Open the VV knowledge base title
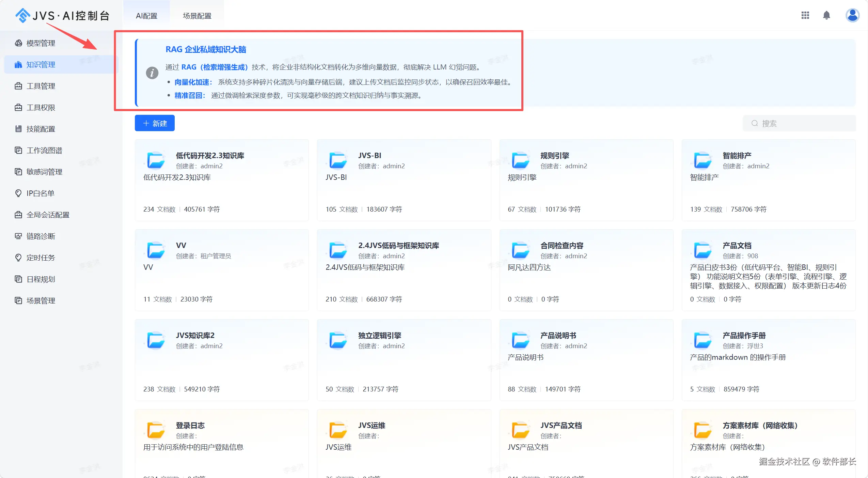This screenshot has height=478, width=868. pyautogui.click(x=181, y=246)
